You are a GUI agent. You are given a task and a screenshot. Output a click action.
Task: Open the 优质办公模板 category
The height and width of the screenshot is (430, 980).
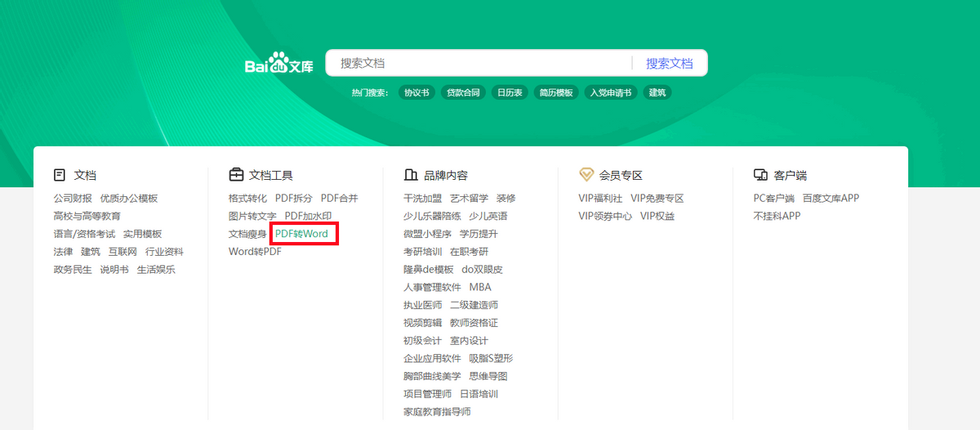click(129, 198)
